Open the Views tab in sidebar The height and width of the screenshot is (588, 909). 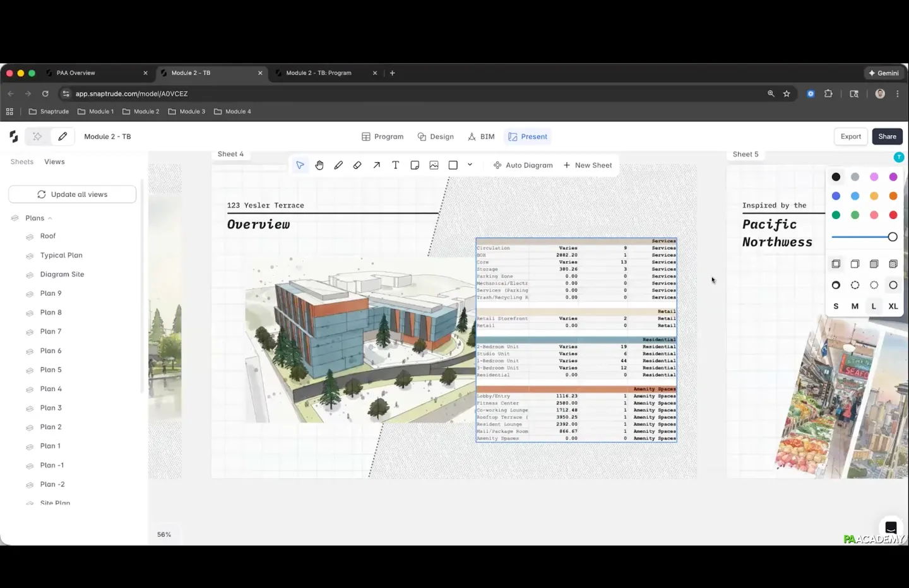tap(54, 162)
